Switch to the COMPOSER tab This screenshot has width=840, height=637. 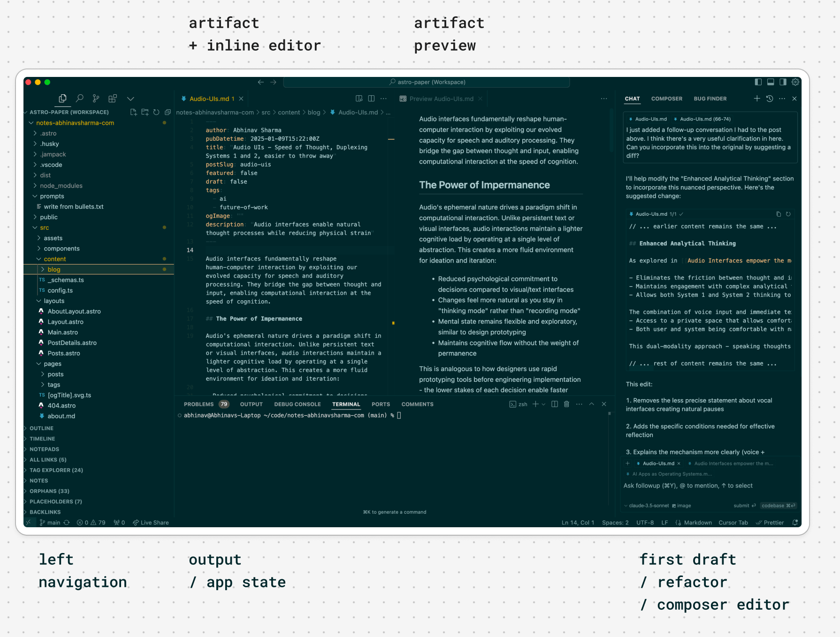click(666, 99)
